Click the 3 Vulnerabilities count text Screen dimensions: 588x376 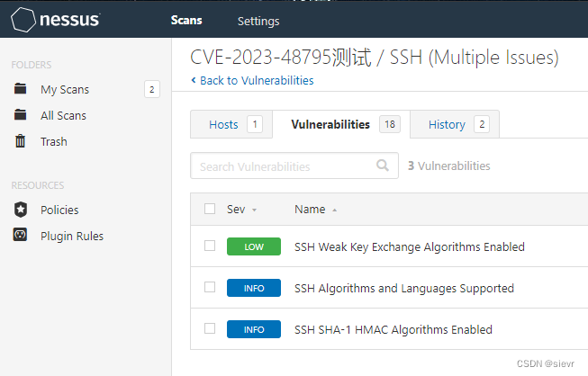point(448,166)
